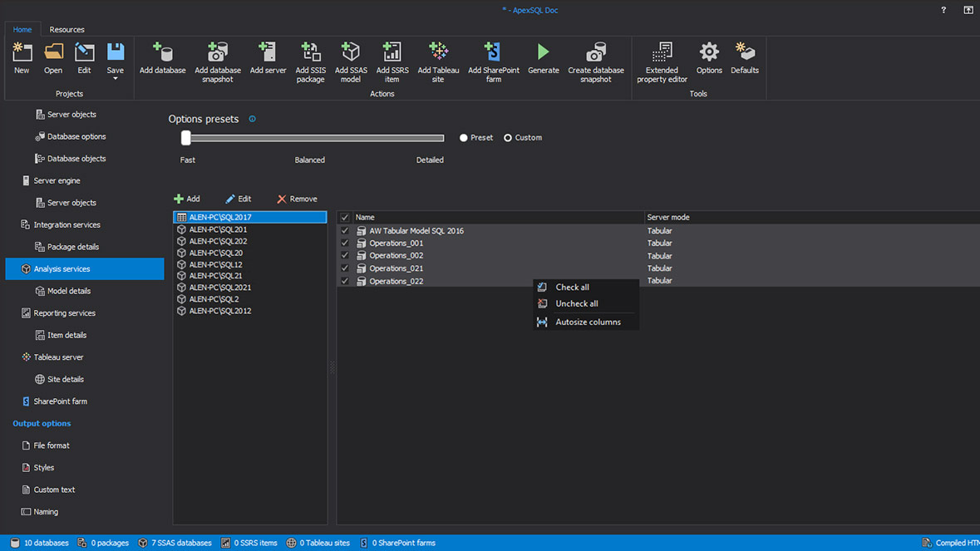
Task: Select Site details in sidebar
Action: click(59, 379)
